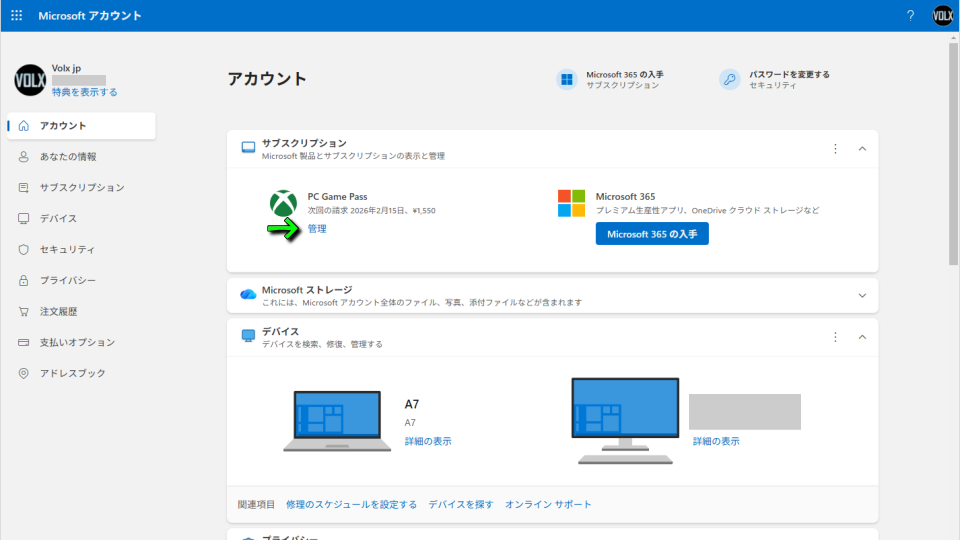Open the デバイスを探す link

[460, 504]
